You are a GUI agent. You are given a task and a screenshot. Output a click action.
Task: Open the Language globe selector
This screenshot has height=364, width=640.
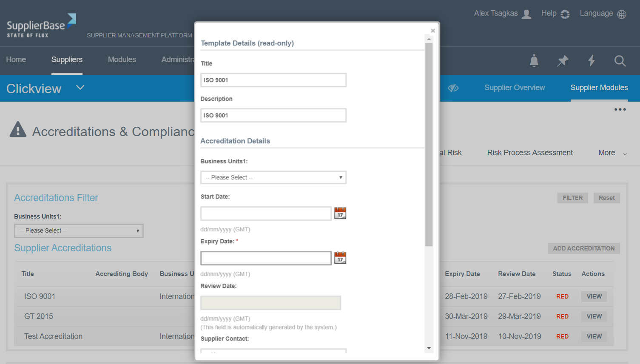[x=622, y=14]
